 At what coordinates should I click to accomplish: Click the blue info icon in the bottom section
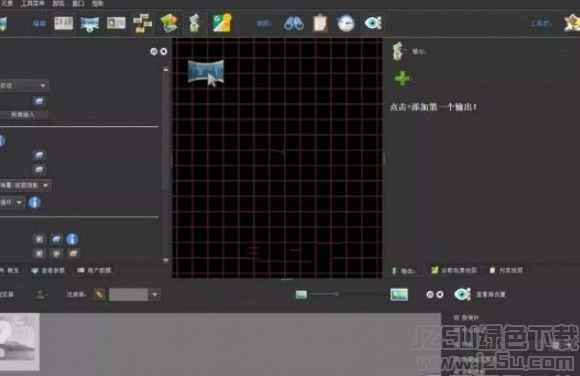72,239
